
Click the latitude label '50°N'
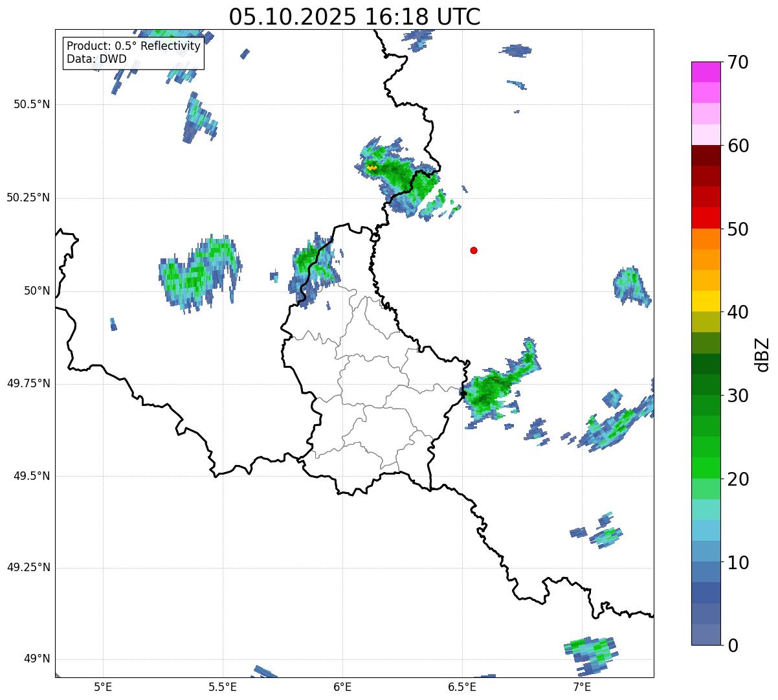[x=37, y=291]
